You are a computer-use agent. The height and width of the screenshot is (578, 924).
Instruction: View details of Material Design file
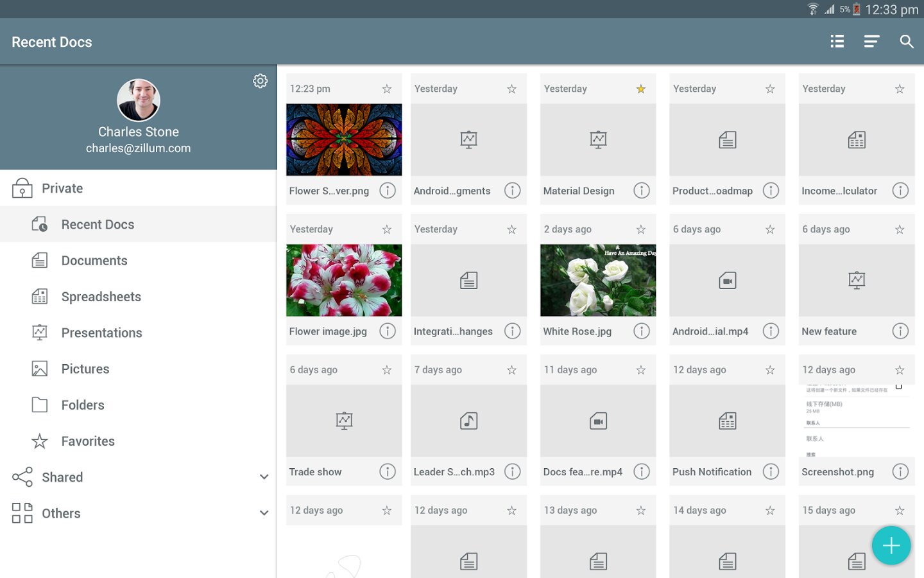pyautogui.click(x=642, y=191)
